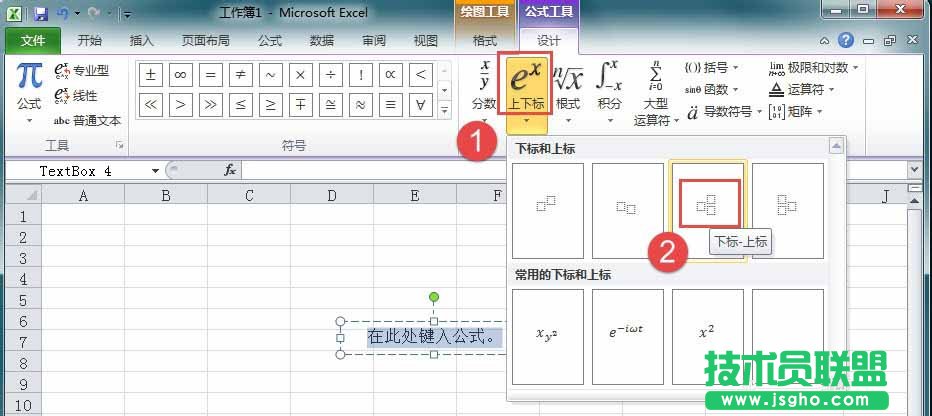Open the Accent (导数符号) dropdown
The height and width of the screenshot is (416, 932).
723,112
